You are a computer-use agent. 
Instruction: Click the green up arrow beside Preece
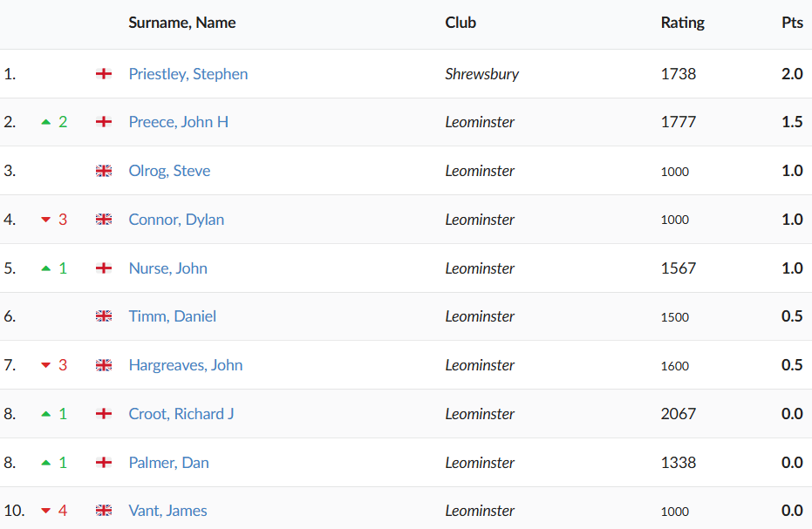click(46, 122)
